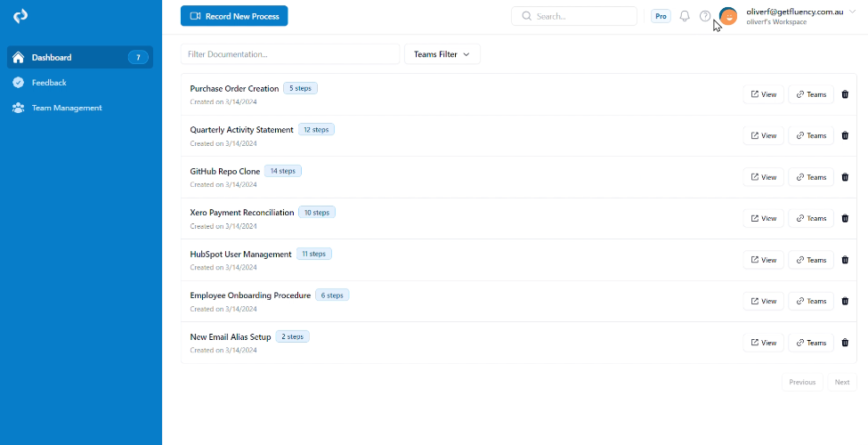Focus the Filter Documentation input field

(x=290, y=54)
